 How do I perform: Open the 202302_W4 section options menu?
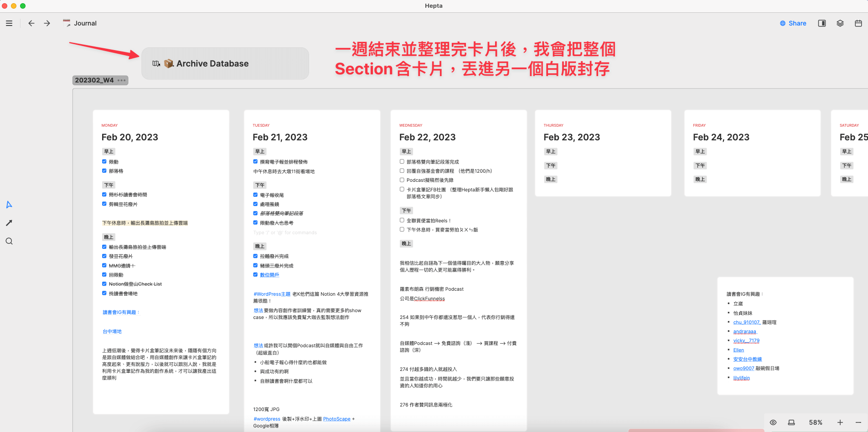click(122, 80)
